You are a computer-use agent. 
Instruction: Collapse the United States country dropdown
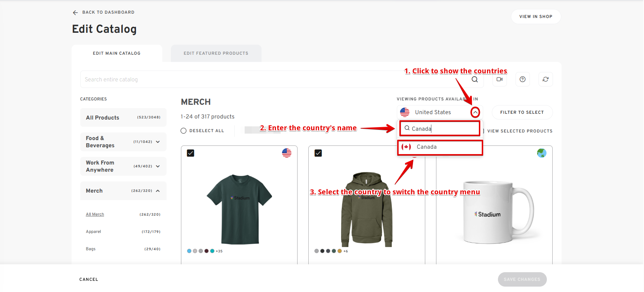tap(475, 112)
